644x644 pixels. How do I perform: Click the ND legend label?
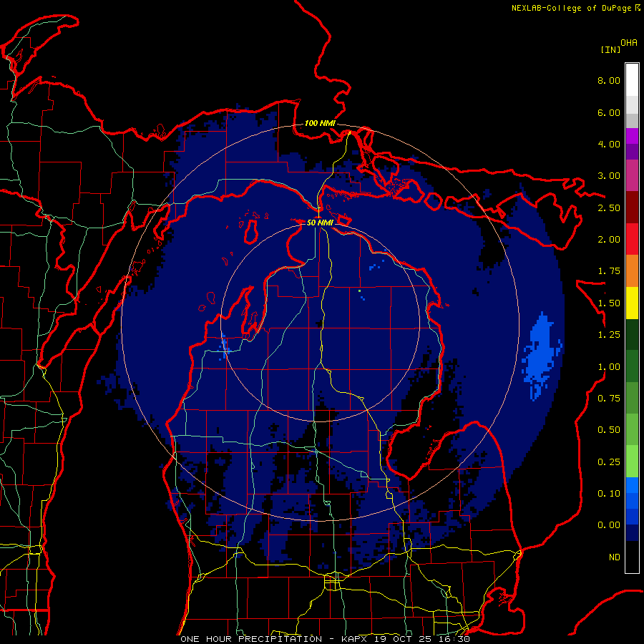615,557
